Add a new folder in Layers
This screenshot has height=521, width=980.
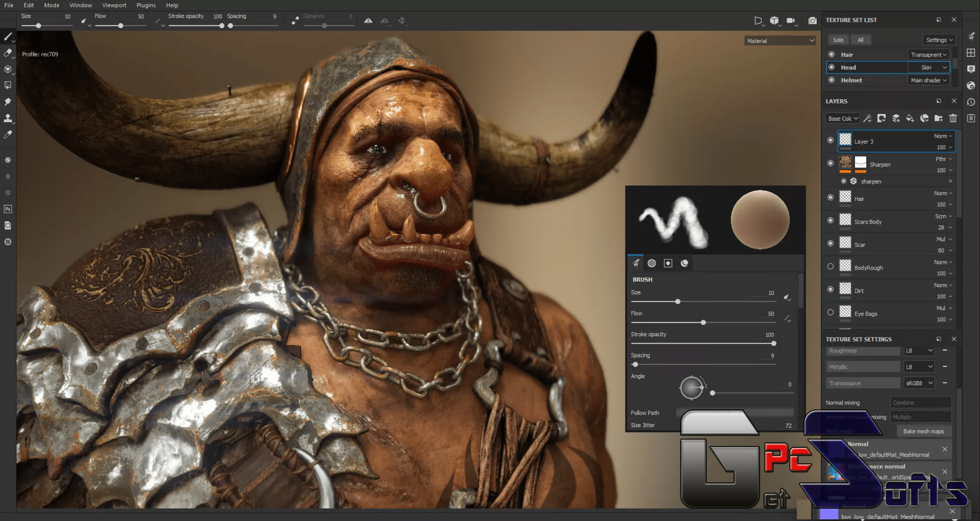click(x=939, y=118)
